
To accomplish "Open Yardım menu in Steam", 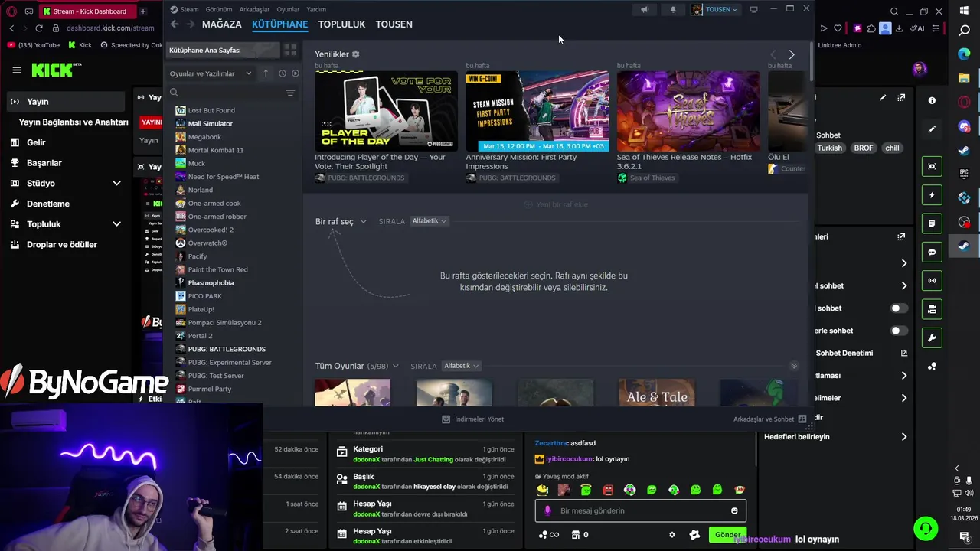I will point(316,9).
